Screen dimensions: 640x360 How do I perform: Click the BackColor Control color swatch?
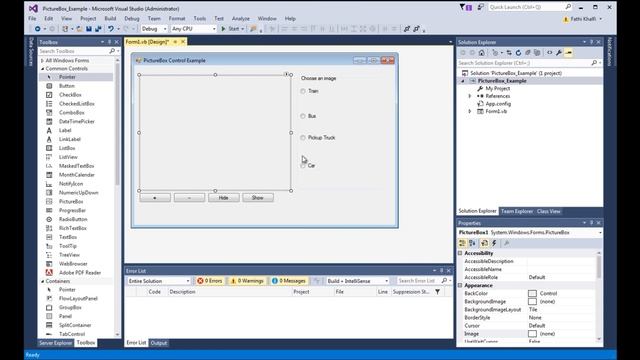point(532,293)
